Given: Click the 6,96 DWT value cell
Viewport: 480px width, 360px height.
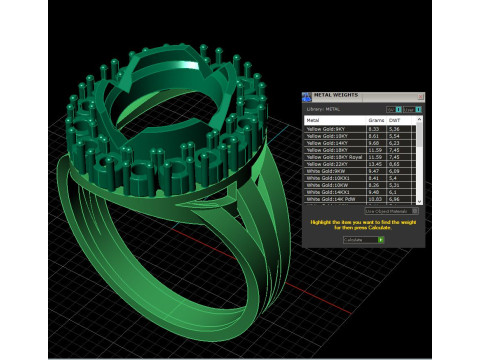Looking at the screenshot, I should (399, 199).
